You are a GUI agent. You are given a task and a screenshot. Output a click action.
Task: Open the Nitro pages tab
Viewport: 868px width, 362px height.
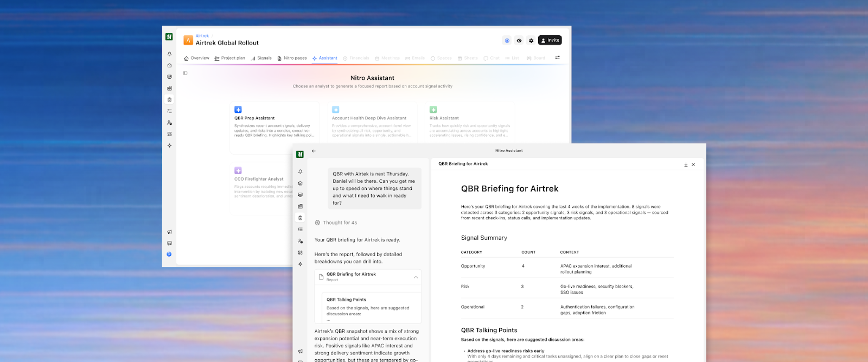292,58
